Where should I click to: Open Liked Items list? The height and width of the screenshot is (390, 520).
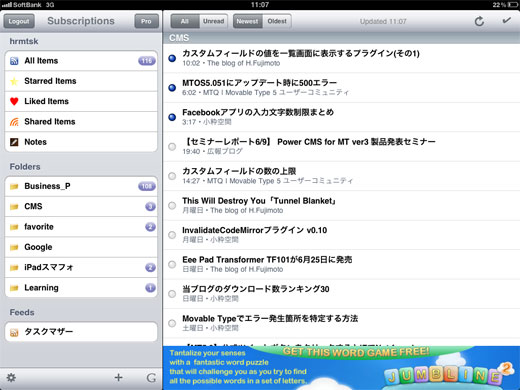pyautogui.click(x=81, y=101)
